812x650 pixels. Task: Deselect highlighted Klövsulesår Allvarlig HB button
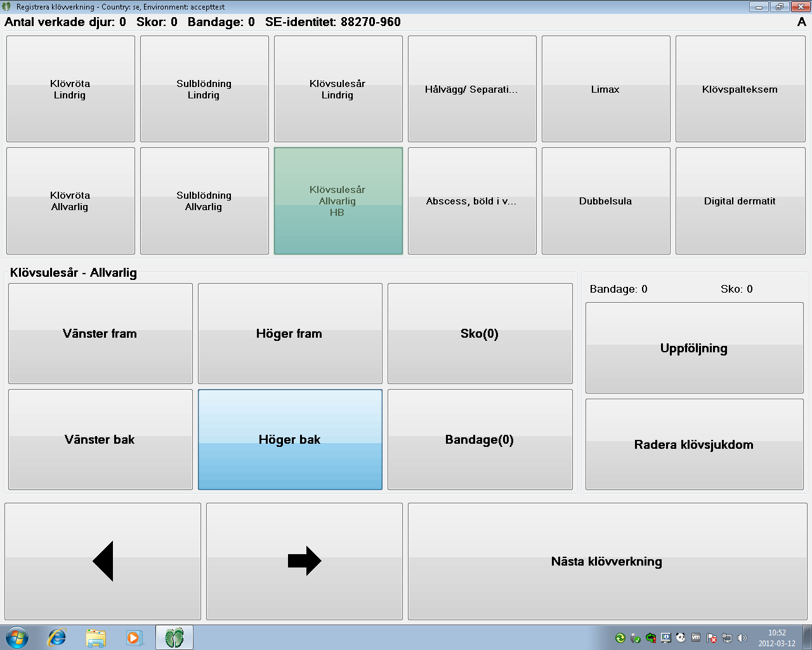click(338, 201)
